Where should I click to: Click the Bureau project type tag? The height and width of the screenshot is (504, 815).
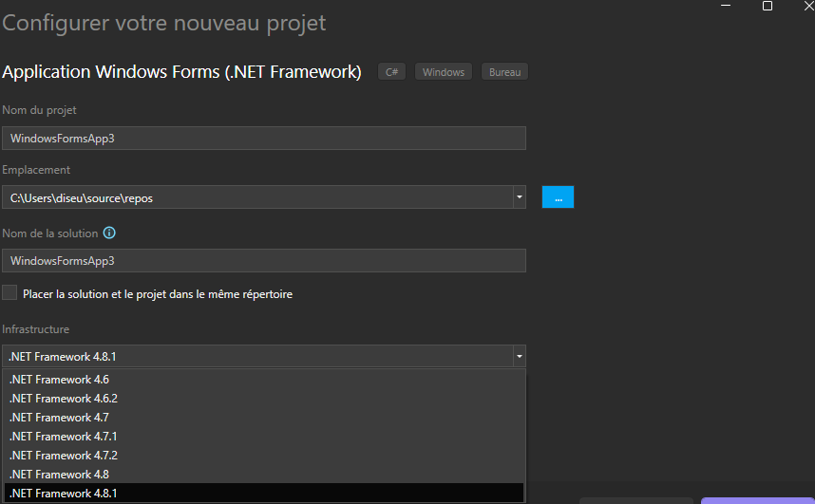[x=504, y=72]
